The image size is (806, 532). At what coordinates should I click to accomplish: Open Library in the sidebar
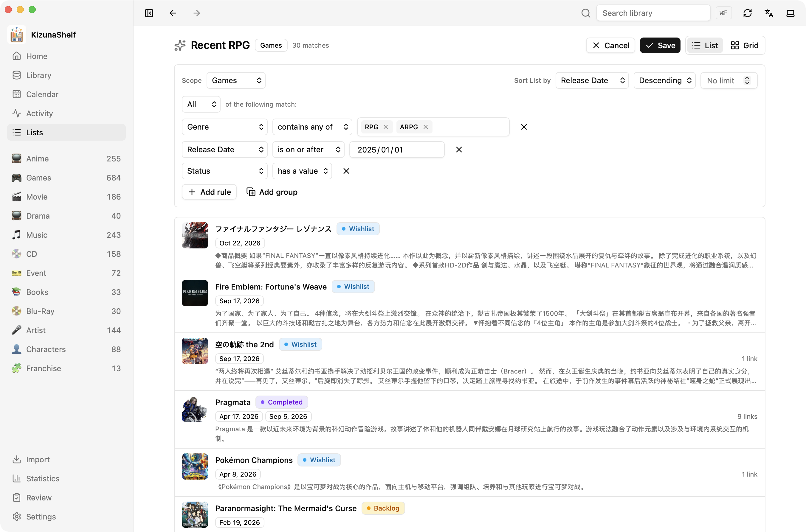coord(66,75)
